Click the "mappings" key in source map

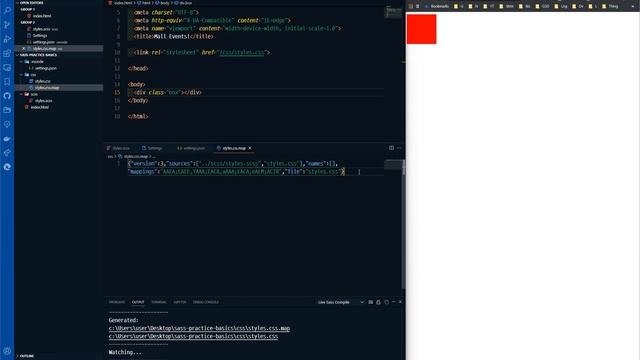point(142,172)
